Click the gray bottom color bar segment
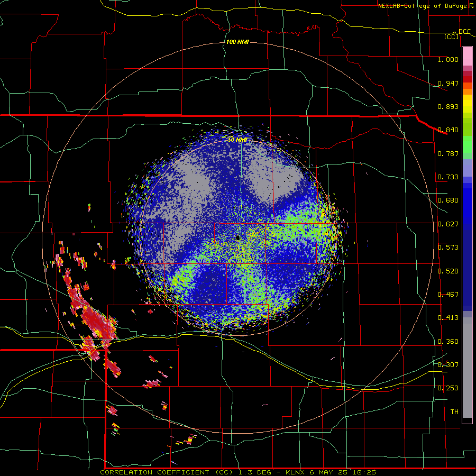This screenshot has width=476, height=476. [x=467, y=368]
